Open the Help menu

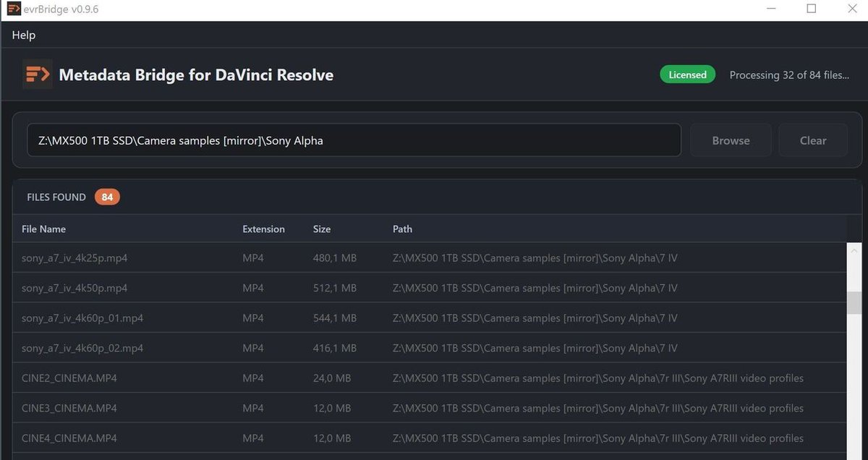click(x=23, y=35)
